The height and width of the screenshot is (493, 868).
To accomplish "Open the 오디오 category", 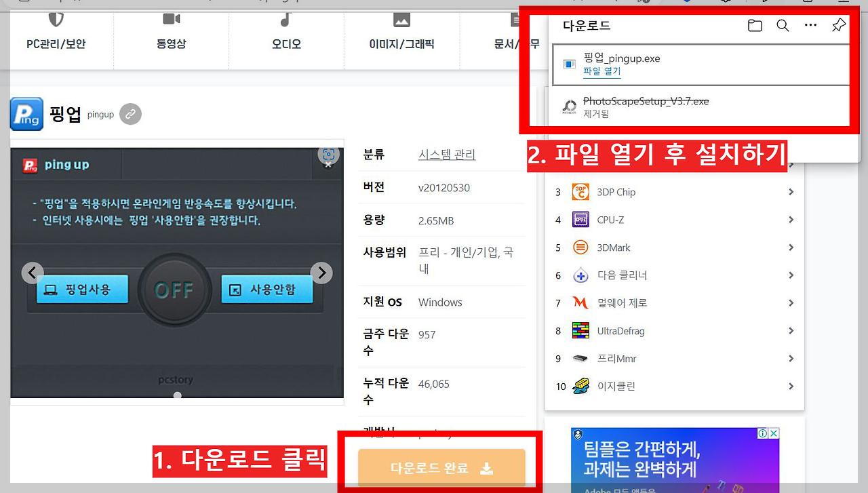I will (286, 44).
